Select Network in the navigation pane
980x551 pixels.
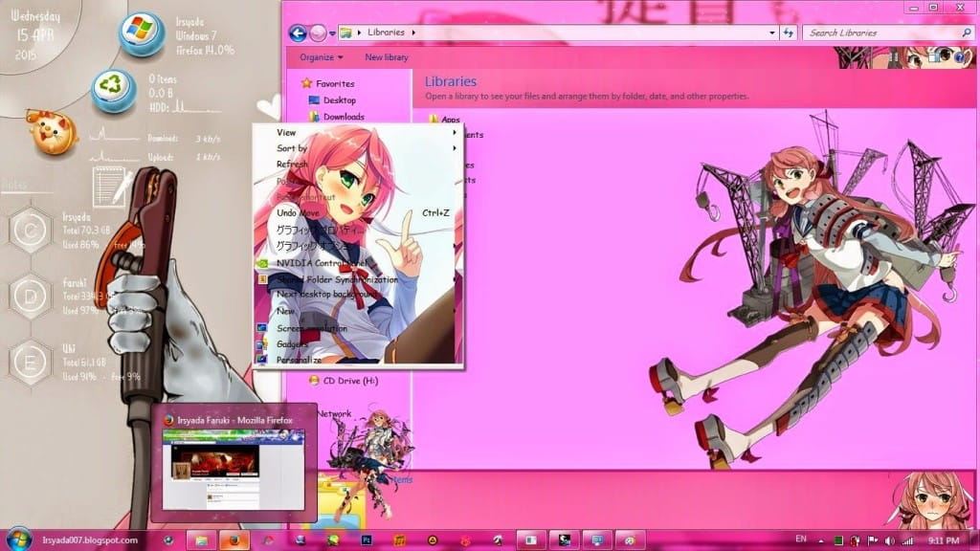(x=333, y=413)
